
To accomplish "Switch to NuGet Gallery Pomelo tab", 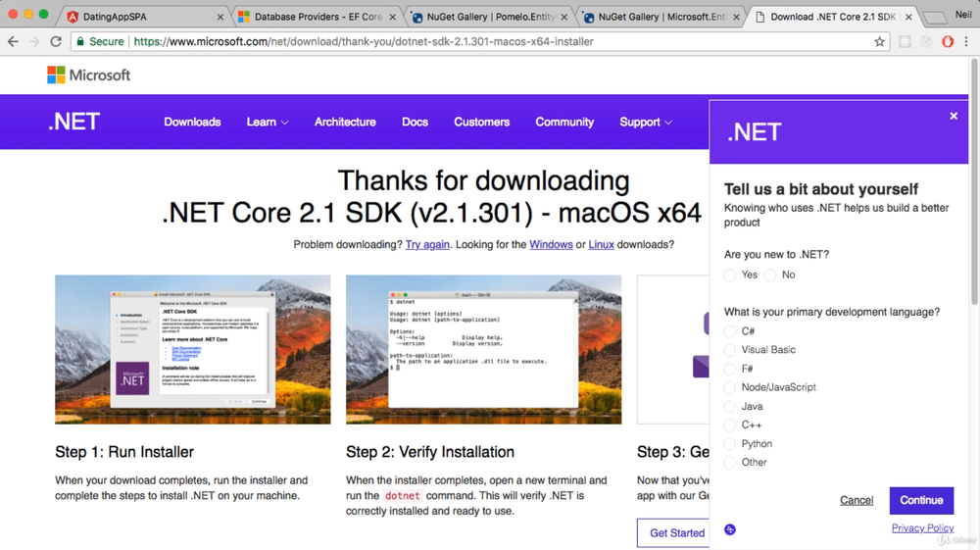I will tap(487, 17).
